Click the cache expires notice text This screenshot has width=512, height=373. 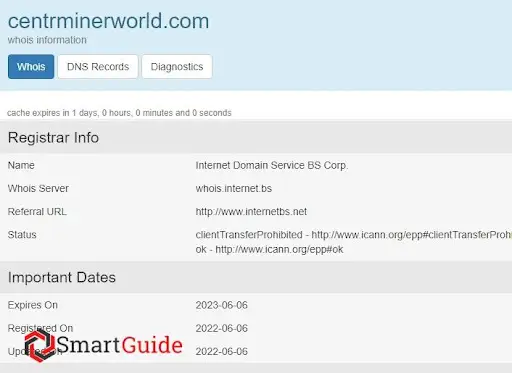click(119, 113)
